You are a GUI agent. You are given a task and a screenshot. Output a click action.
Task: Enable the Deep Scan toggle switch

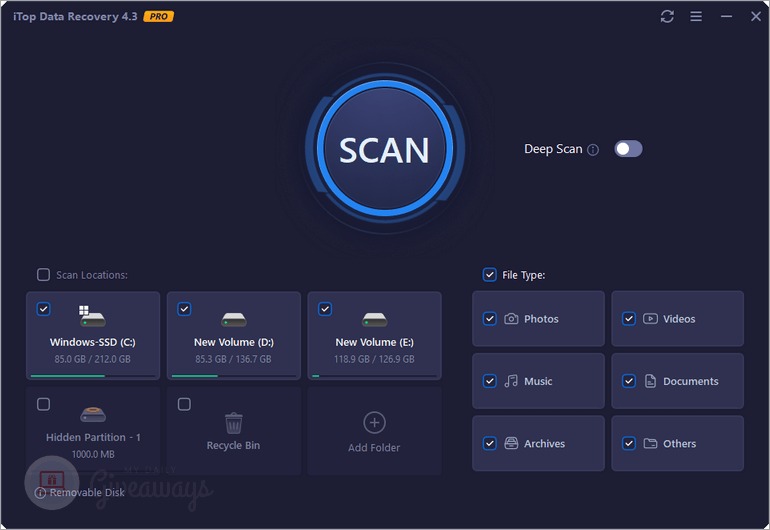coord(628,149)
